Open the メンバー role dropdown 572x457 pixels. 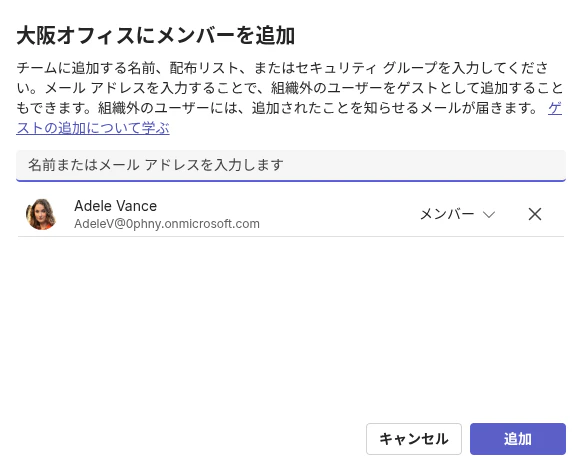[x=457, y=214]
